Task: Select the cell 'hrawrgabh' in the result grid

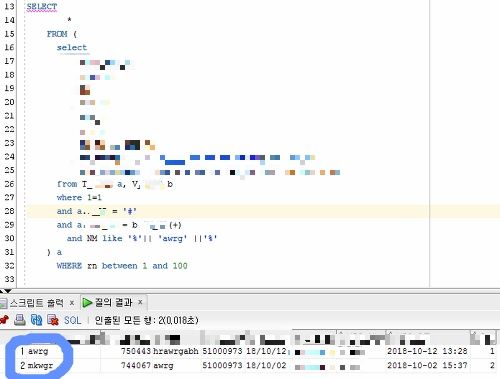Action: (176, 351)
